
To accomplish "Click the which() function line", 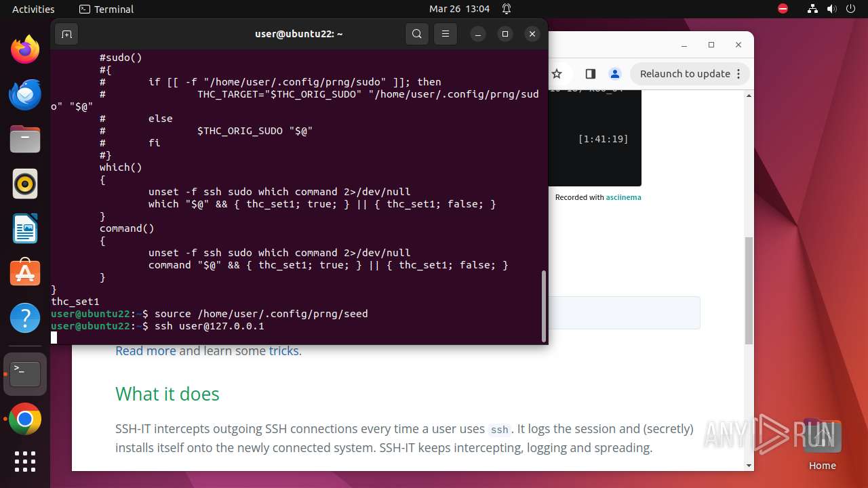I will pos(121,167).
